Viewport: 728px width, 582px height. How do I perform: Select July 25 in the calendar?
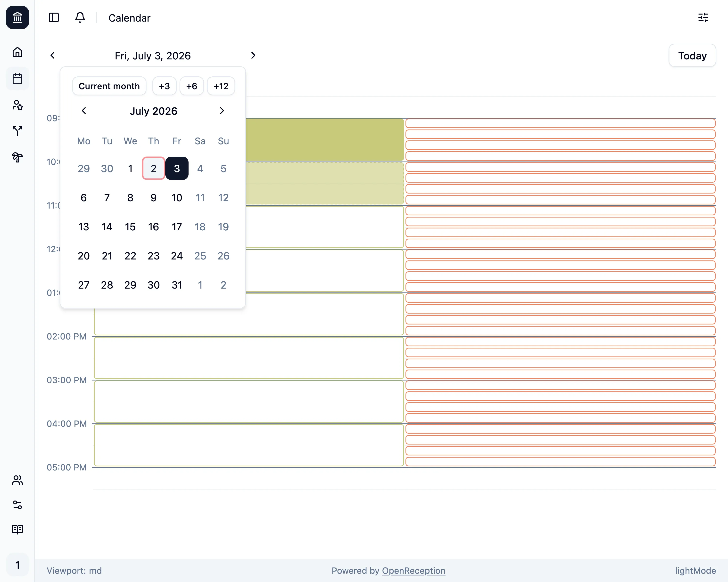(x=200, y=256)
